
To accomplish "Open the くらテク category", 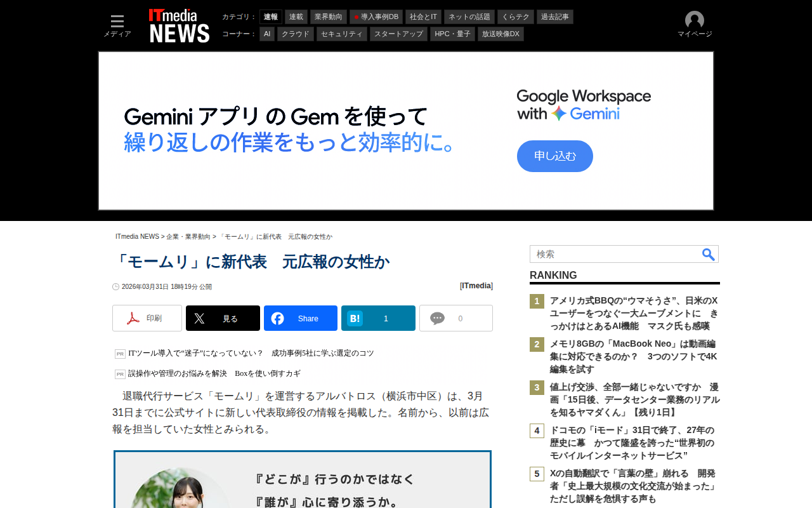I will (x=516, y=17).
